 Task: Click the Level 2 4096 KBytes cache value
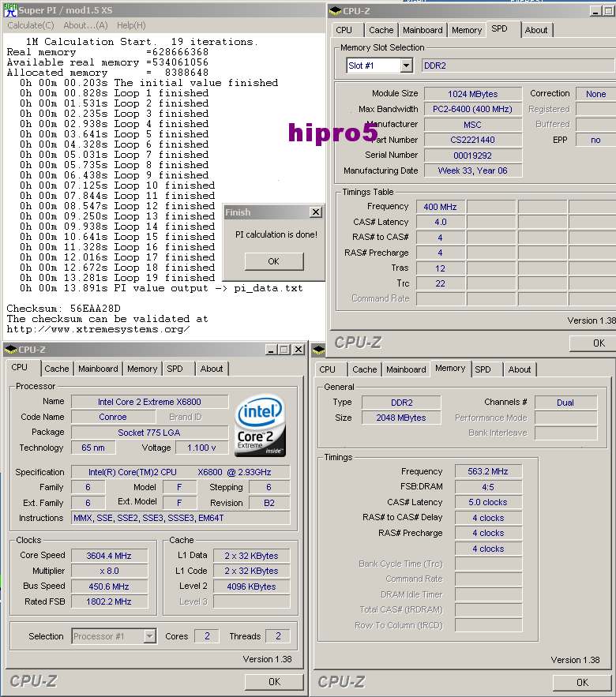252,586
